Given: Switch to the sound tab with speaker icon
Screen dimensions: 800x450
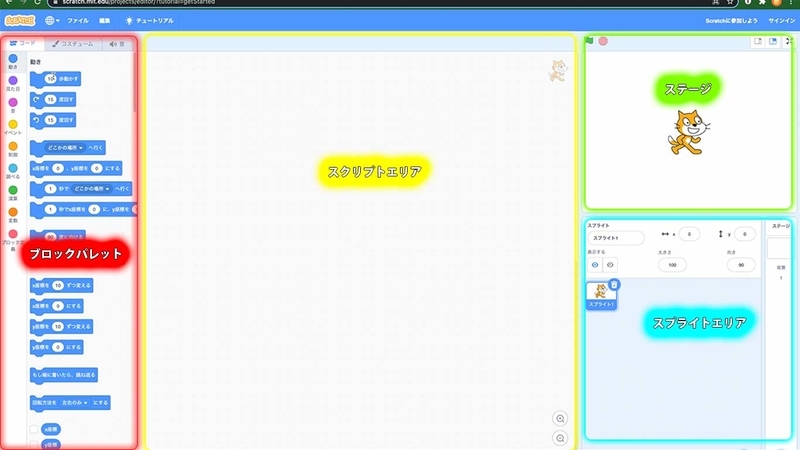Looking at the screenshot, I should click(117, 44).
